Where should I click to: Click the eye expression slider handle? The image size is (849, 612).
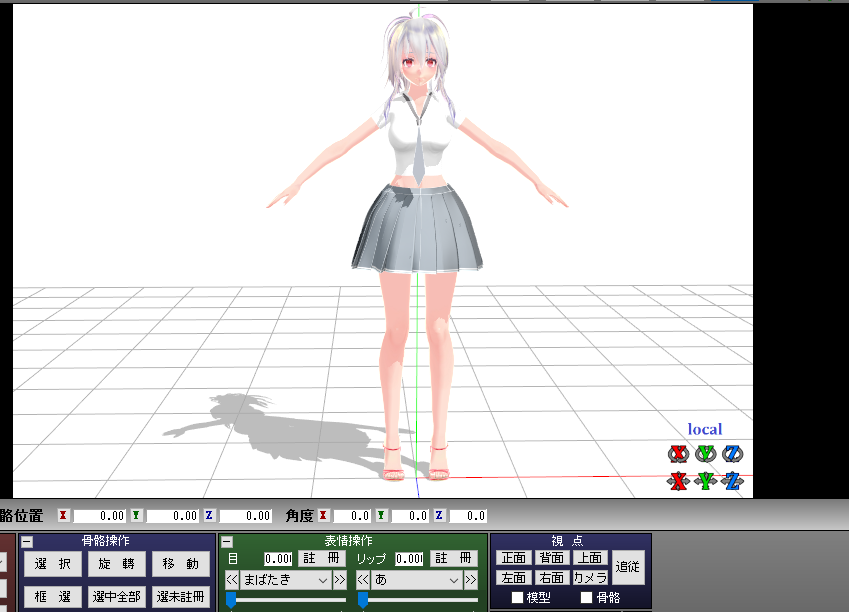pyautogui.click(x=231, y=599)
